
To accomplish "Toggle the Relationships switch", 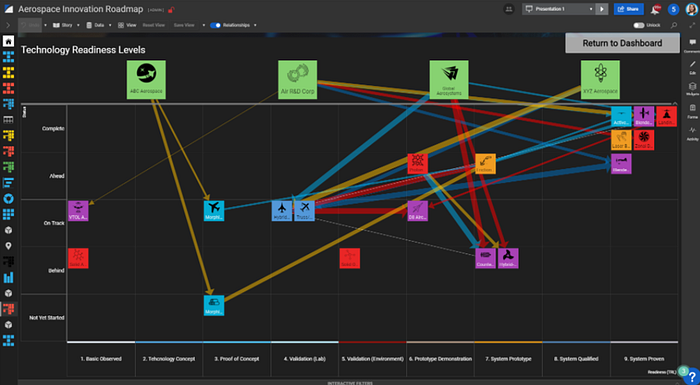I will pyautogui.click(x=215, y=25).
